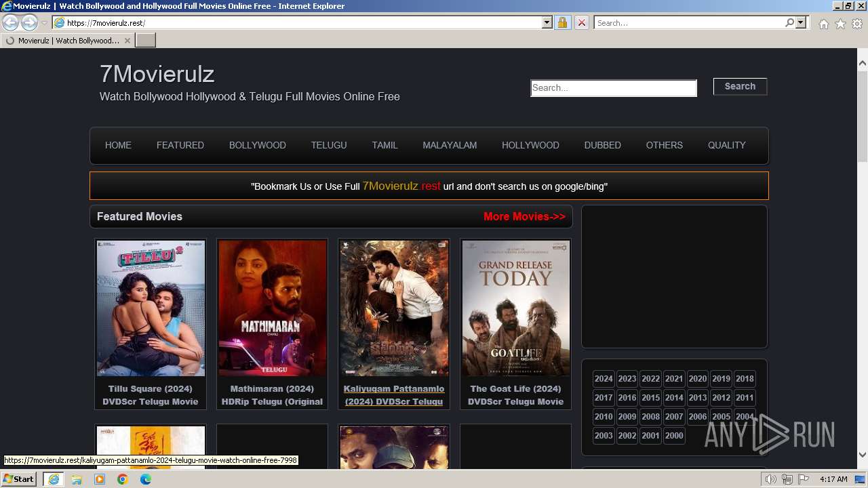
Task: Filter movies by year 2018
Action: click(x=745, y=379)
